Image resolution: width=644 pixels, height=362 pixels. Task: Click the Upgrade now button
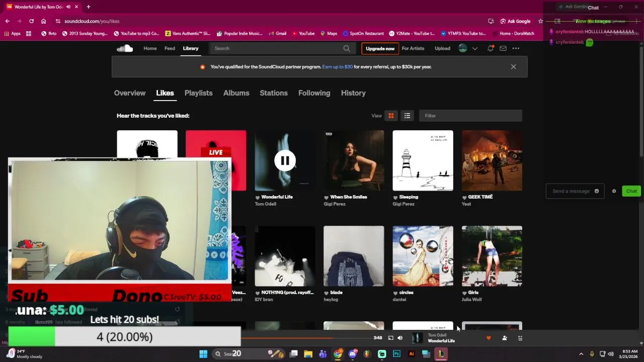coord(380,48)
